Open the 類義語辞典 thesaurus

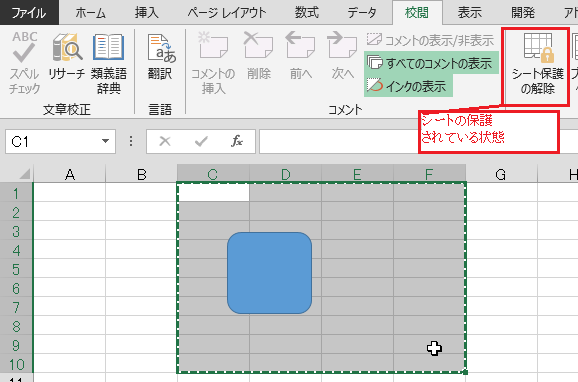coord(108,63)
